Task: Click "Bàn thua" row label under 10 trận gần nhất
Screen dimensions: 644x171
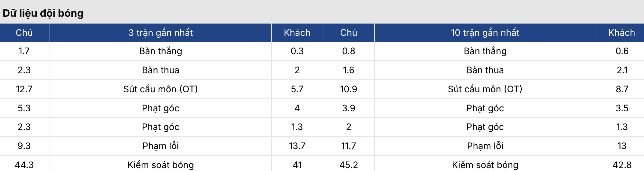Action: tap(485, 70)
